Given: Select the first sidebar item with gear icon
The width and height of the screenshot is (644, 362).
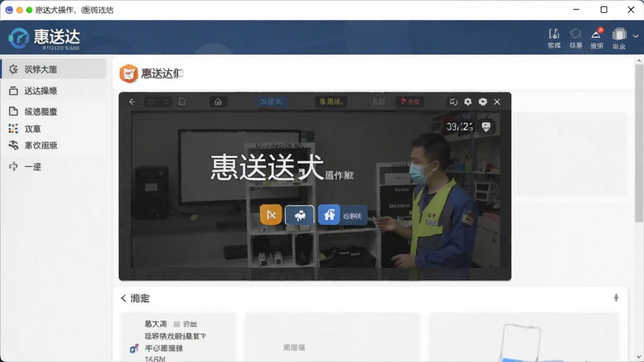Looking at the screenshot, I should [54, 69].
